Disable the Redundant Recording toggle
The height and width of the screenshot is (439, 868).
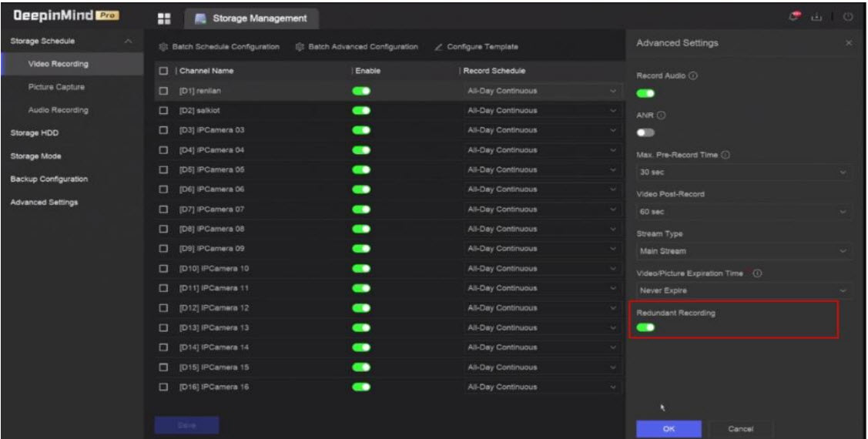pyautogui.click(x=645, y=327)
